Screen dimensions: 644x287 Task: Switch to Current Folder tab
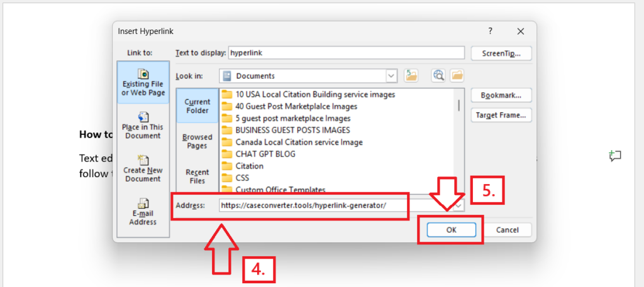[197, 106]
